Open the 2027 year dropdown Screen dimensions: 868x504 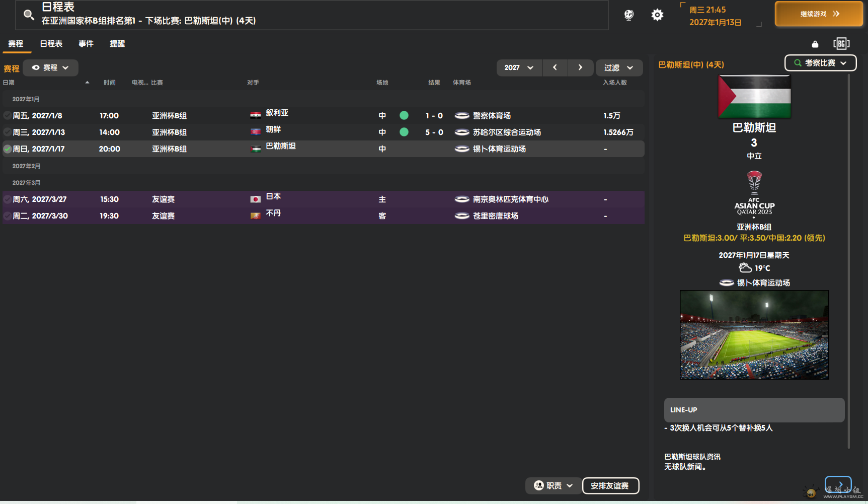click(x=519, y=67)
